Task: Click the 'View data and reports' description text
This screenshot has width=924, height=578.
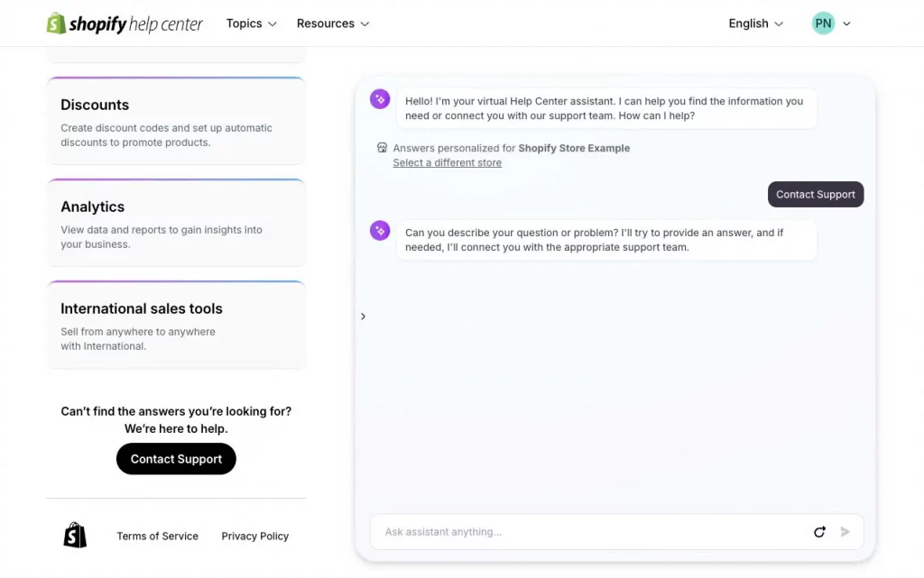Action: tap(162, 237)
